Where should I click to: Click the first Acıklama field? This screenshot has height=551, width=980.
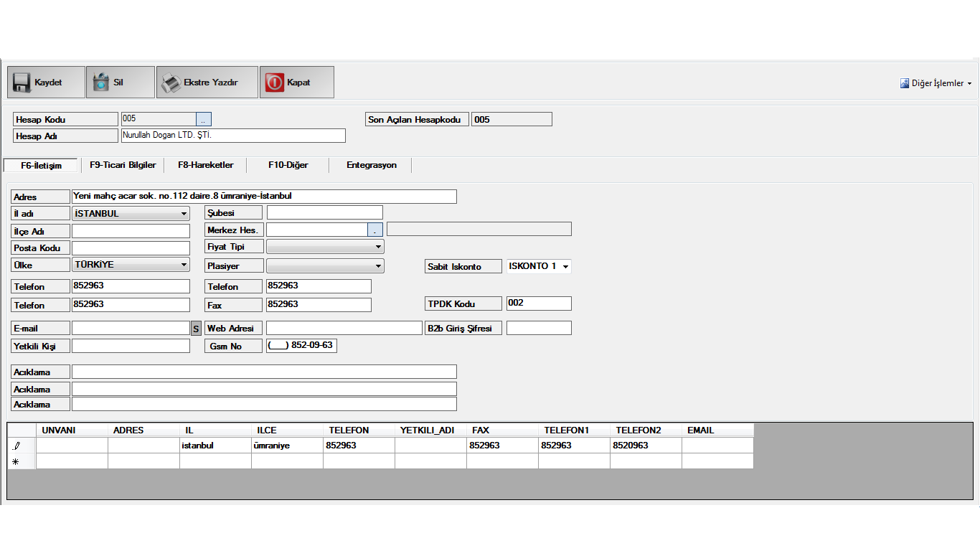264,372
